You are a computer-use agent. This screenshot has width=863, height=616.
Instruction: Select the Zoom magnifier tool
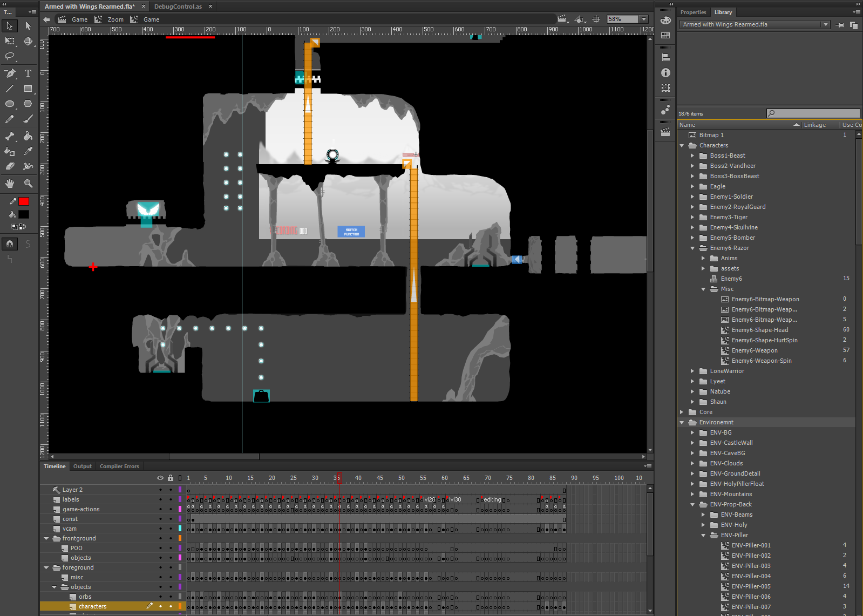tap(28, 184)
